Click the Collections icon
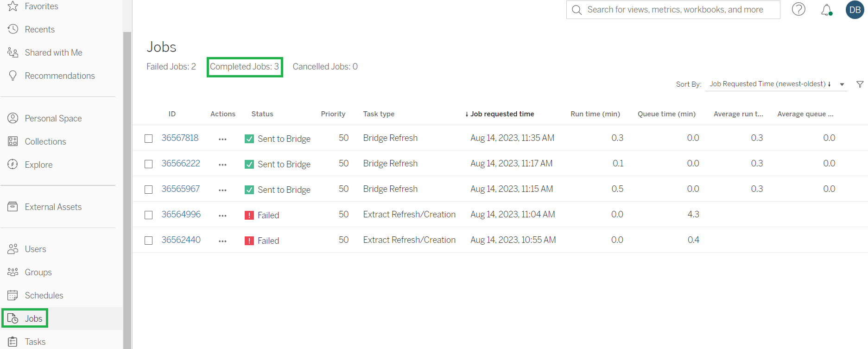The image size is (868, 349). pyautogui.click(x=13, y=141)
